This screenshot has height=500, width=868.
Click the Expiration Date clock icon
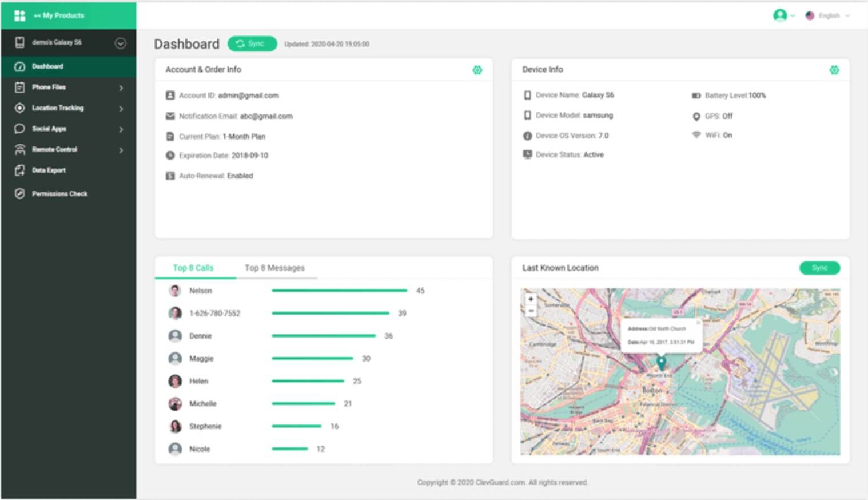point(170,155)
